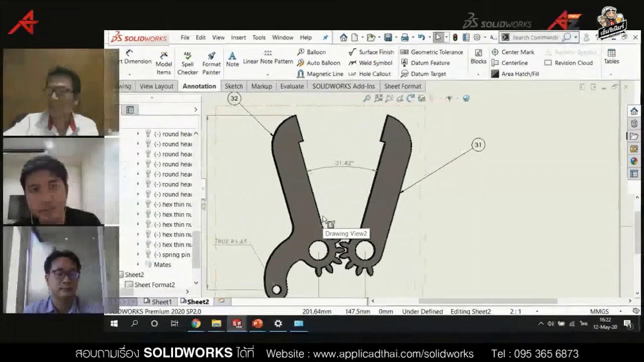Click the 31.42° angle dimension
Screen dimensions: 644x362
tap(344, 163)
